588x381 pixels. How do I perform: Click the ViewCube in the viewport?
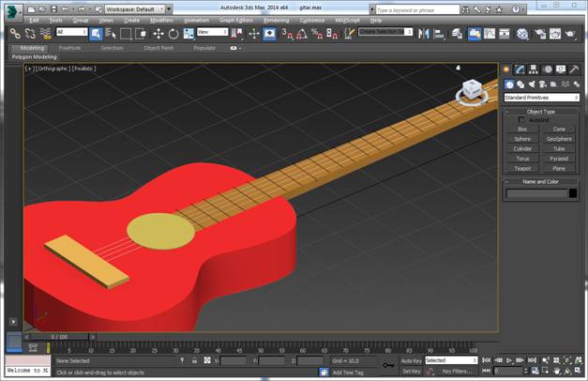[471, 92]
